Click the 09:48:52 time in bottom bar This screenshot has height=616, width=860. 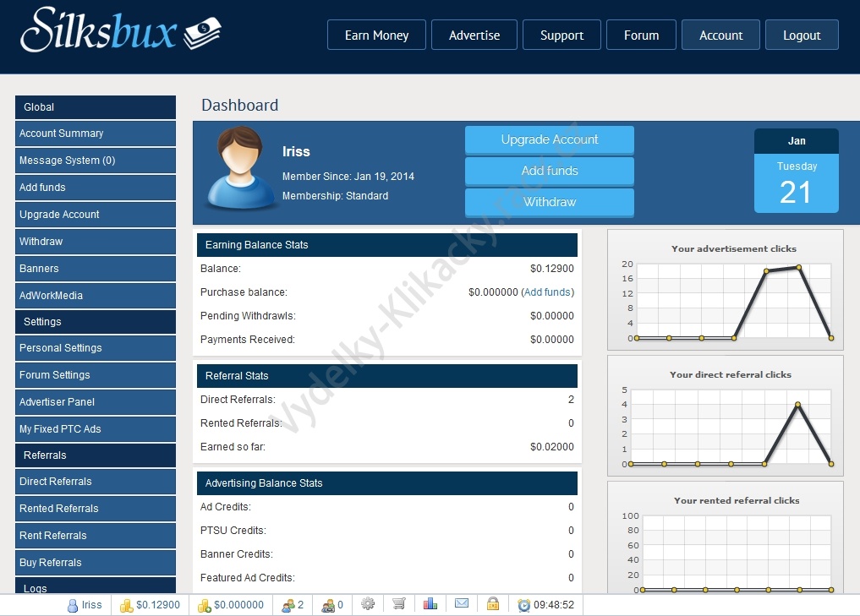(x=554, y=605)
